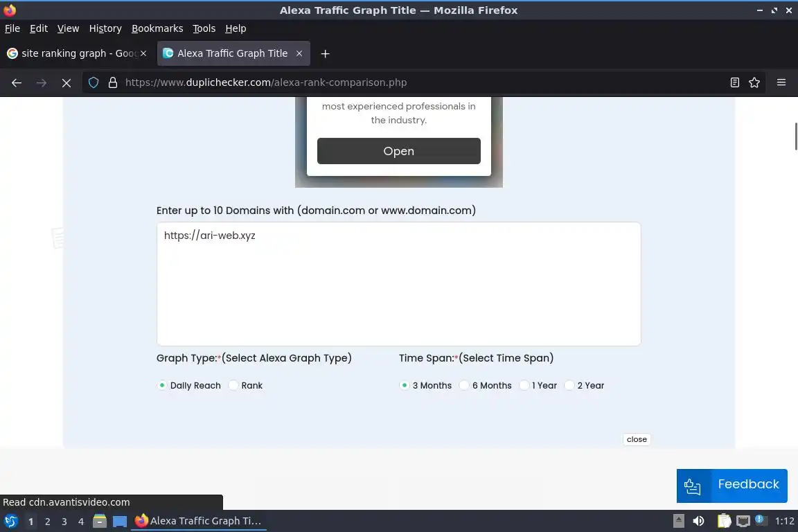Viewport: 798px width, 532px height.
Task: Click the network display tray icon
Action: point(743,521)
